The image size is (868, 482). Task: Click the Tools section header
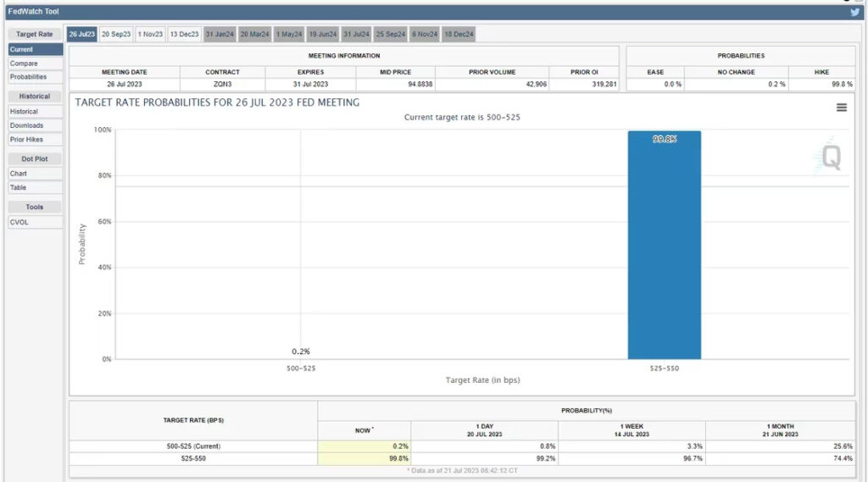point(34,207)
